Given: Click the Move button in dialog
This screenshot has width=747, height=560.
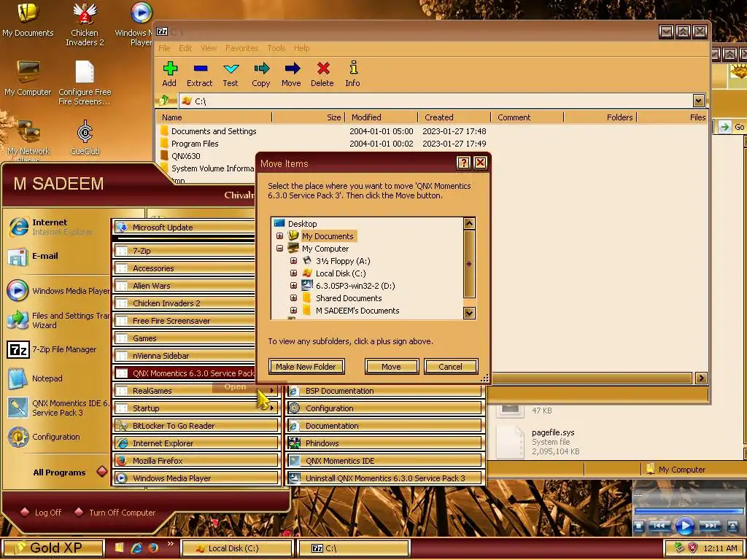Looking at the screenshot, I should click(392, 367).
